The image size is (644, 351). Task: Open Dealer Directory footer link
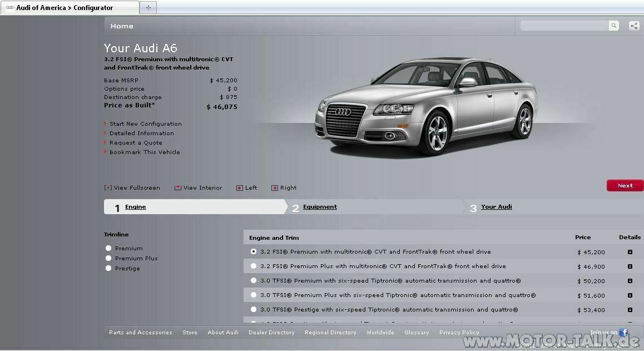[271, 333]
